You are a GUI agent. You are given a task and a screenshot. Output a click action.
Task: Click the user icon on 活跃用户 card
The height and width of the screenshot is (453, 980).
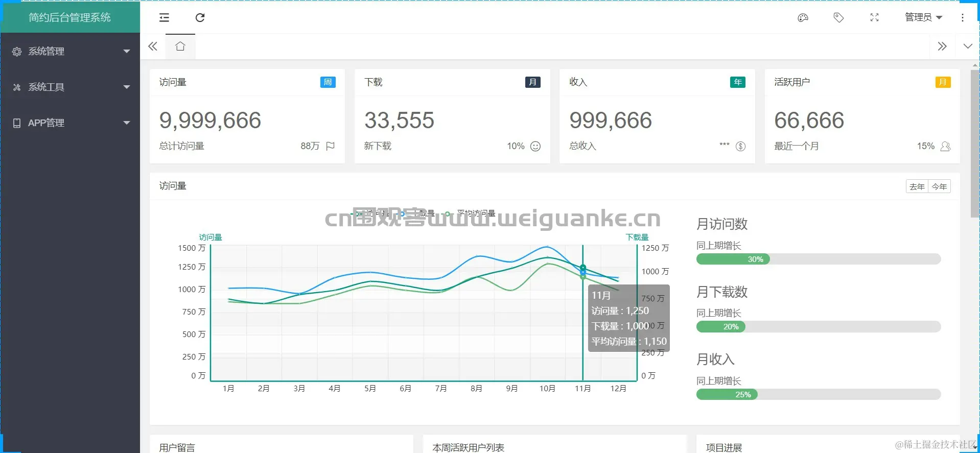[945, 147]
